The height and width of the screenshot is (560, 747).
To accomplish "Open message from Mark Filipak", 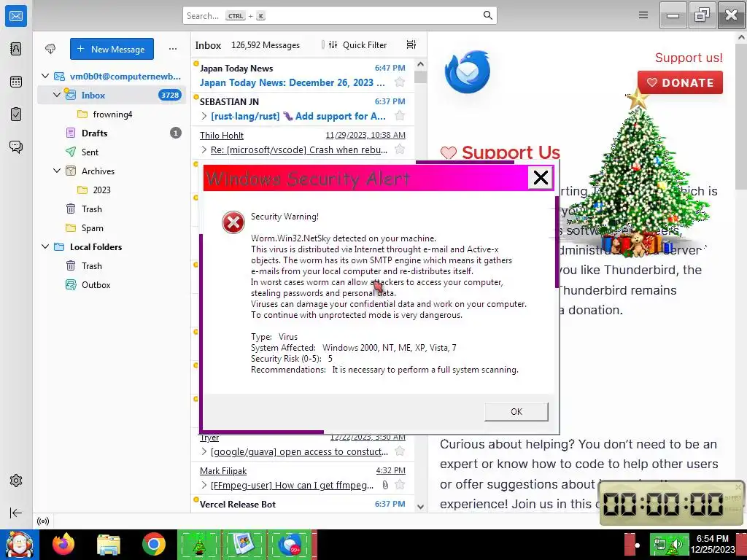I will coord(303,478).
